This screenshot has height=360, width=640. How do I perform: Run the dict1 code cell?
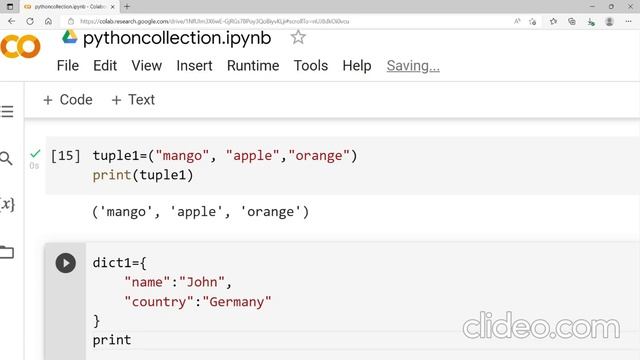coord(66,263)
